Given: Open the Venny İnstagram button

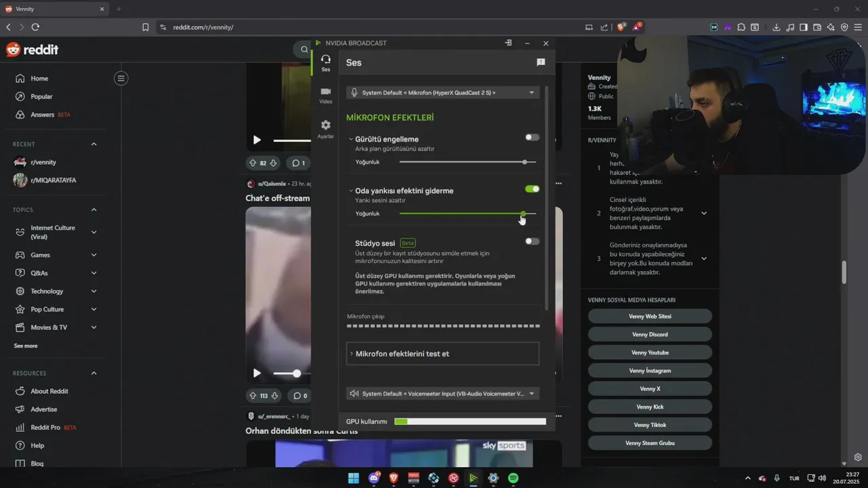Looking at the screenshot, I should 650,371.
